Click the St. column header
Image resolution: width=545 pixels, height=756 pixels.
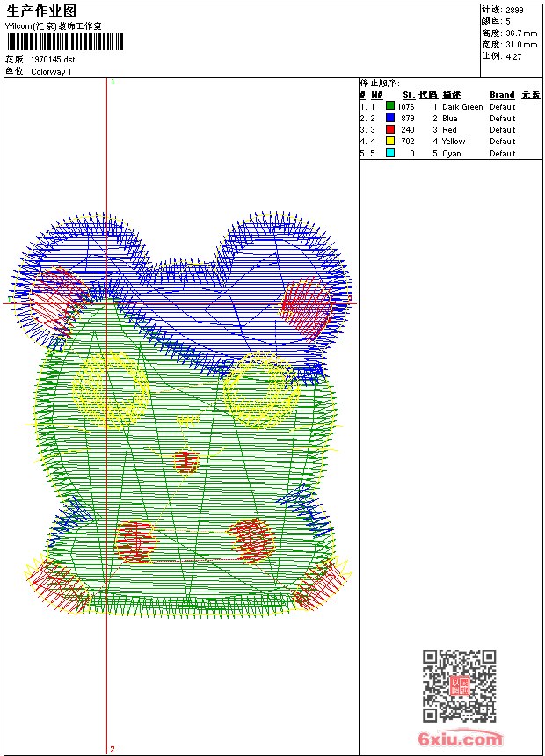(x=409, y=95)
